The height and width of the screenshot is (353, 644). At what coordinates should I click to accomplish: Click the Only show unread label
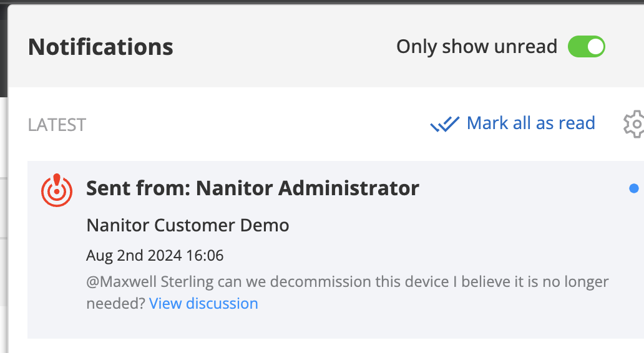[476, 47]
